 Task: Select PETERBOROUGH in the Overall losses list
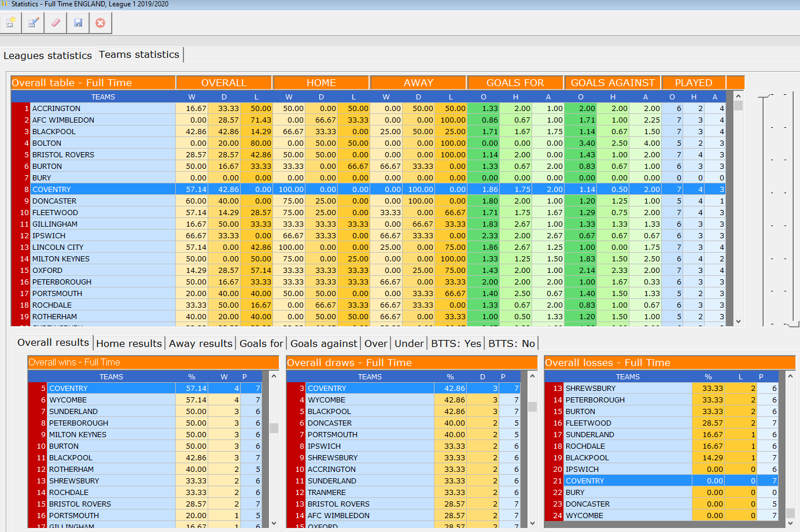[x=662, y=400]
